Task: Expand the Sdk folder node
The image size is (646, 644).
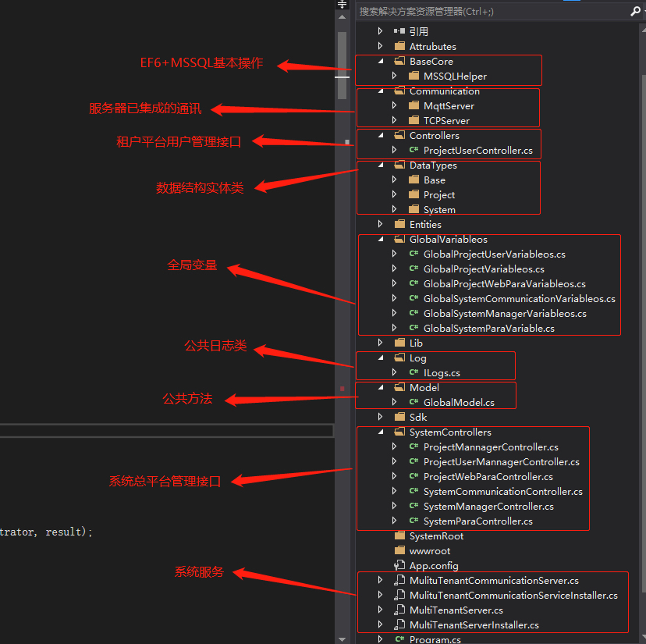Action: [x=380, y=418]
